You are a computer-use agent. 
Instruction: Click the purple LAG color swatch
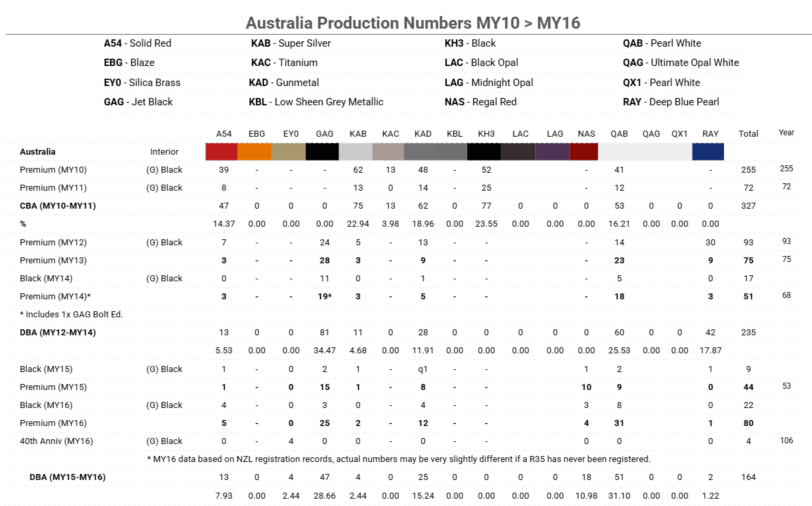tap(553, 152)
